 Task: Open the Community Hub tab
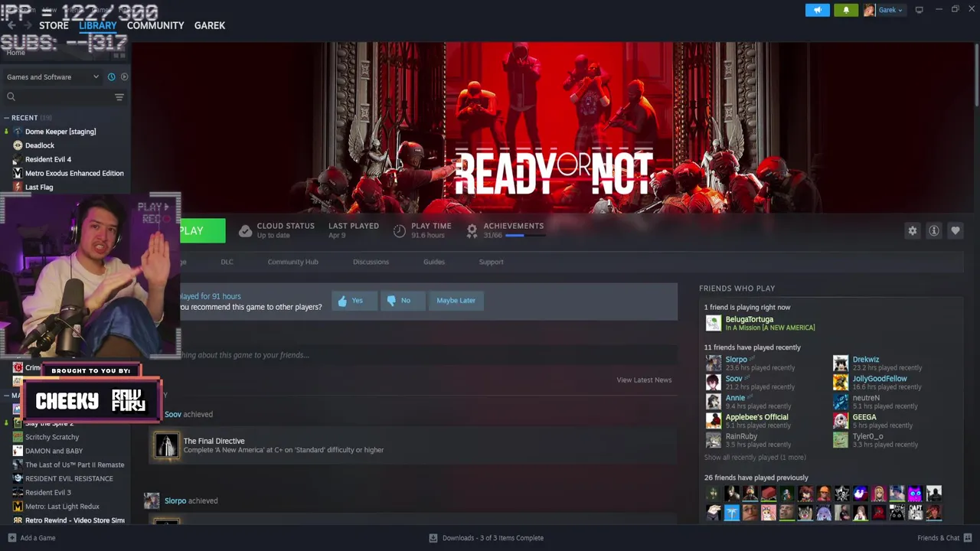[x=292, y=262]
